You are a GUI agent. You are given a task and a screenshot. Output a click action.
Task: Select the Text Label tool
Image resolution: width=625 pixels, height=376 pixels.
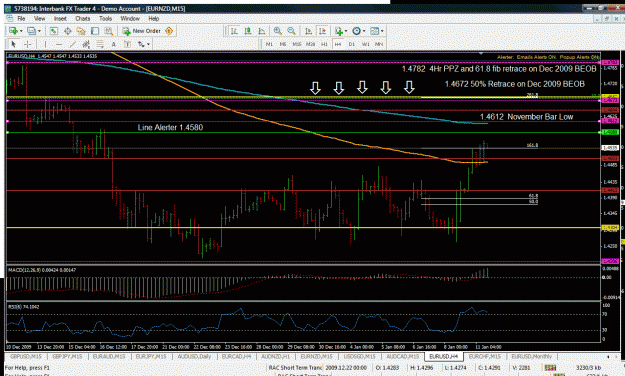click(x=127, y=44)
